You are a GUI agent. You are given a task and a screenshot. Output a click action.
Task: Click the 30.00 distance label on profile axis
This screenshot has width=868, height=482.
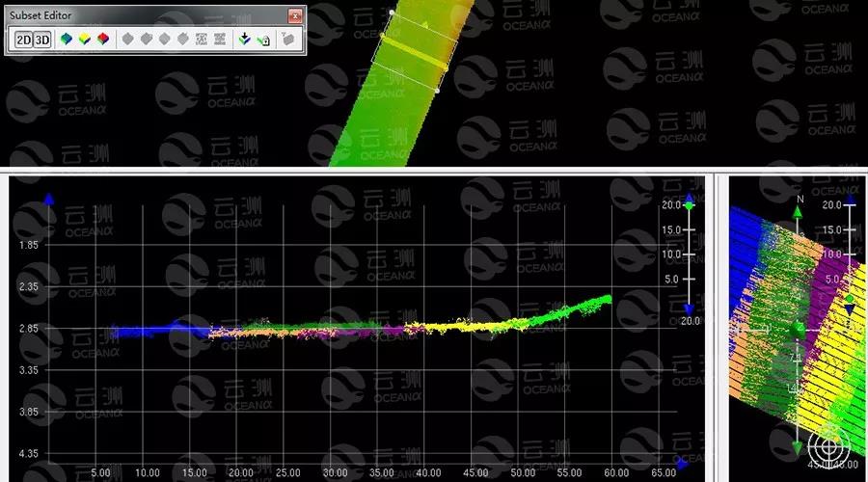(335, 472)
